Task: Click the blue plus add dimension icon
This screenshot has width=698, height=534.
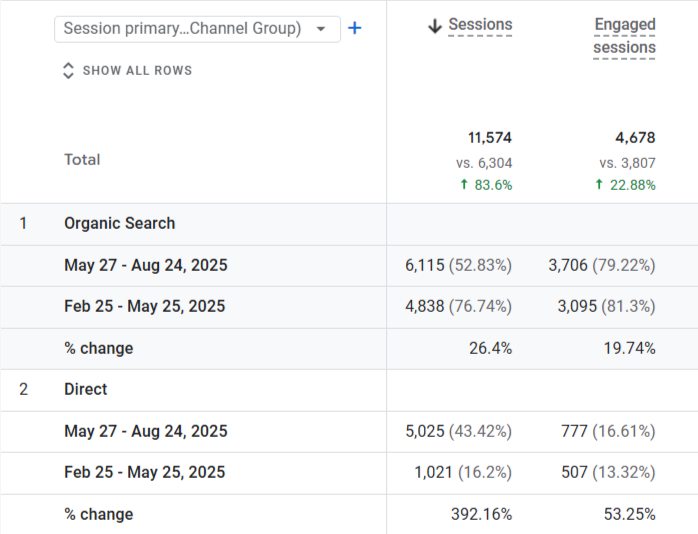Action: point(354,28)
